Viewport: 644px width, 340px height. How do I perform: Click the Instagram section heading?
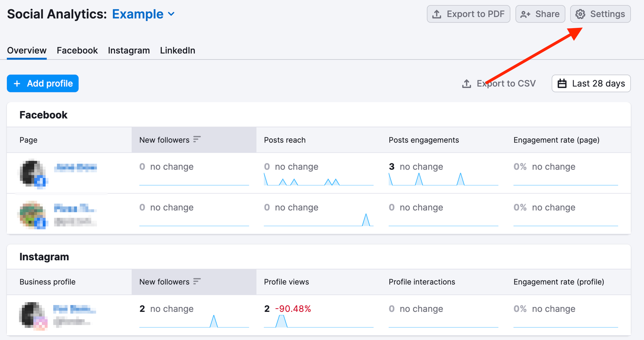[44, 257]
